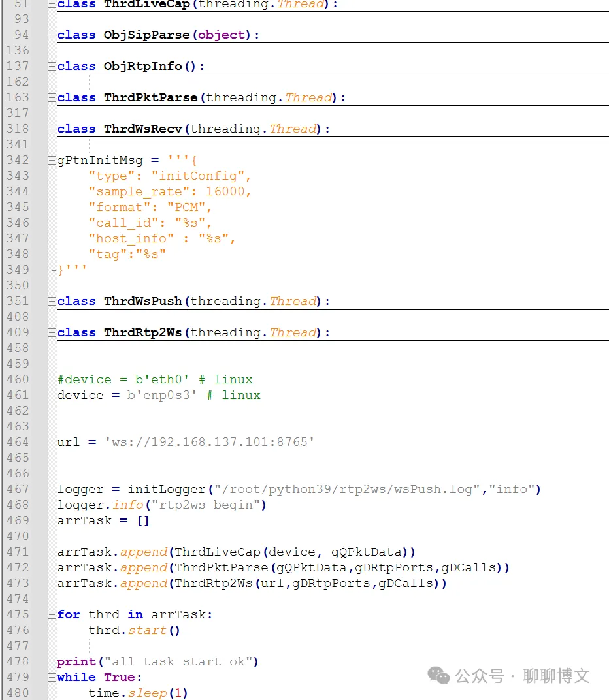Viewport: 609px width, 700px height.
Task: Expand the ThrdLiveCap class fold
Action: point(52,4)
